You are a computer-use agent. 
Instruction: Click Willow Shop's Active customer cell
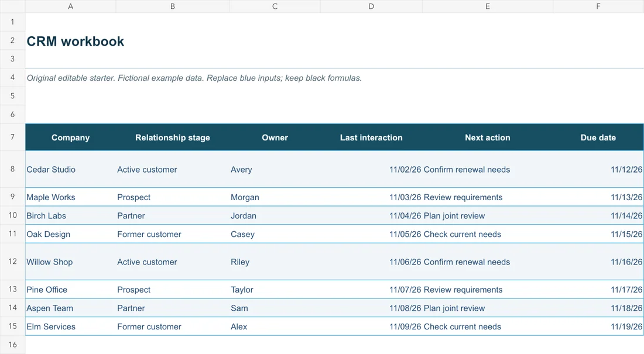[x=173, y=262]
